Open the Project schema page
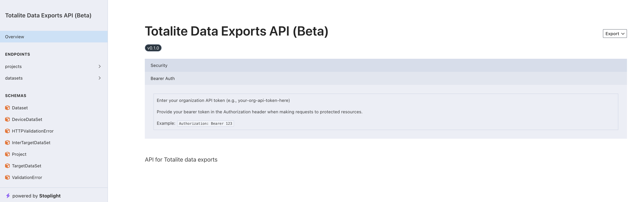 click(54, 154)
